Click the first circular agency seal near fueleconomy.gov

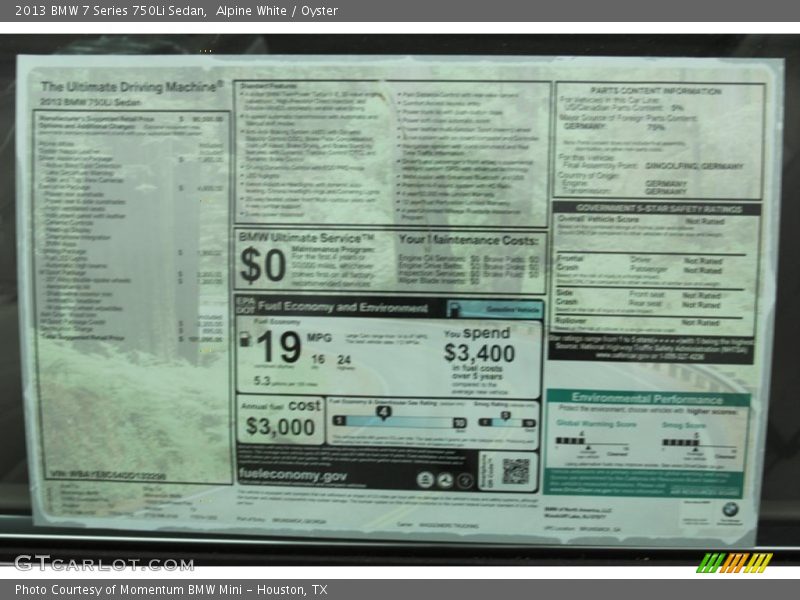click(425, 480)
